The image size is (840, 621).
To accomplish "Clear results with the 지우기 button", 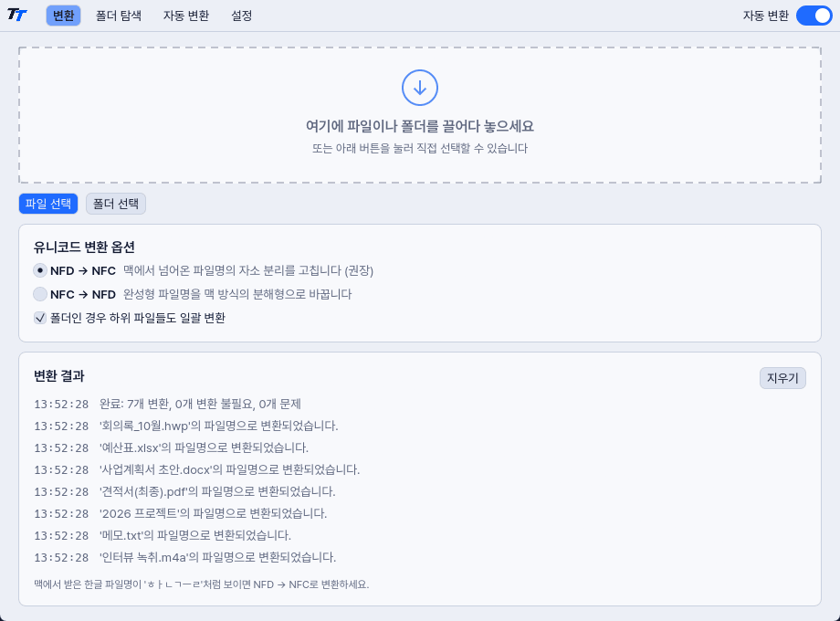I will pyautogui.click(x=782, y=378).
